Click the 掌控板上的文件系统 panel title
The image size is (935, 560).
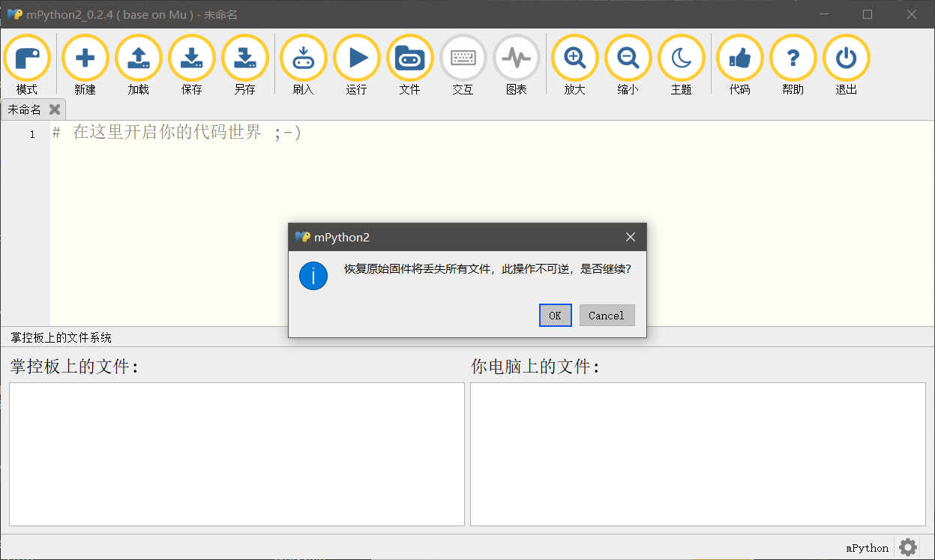(61, 338)
